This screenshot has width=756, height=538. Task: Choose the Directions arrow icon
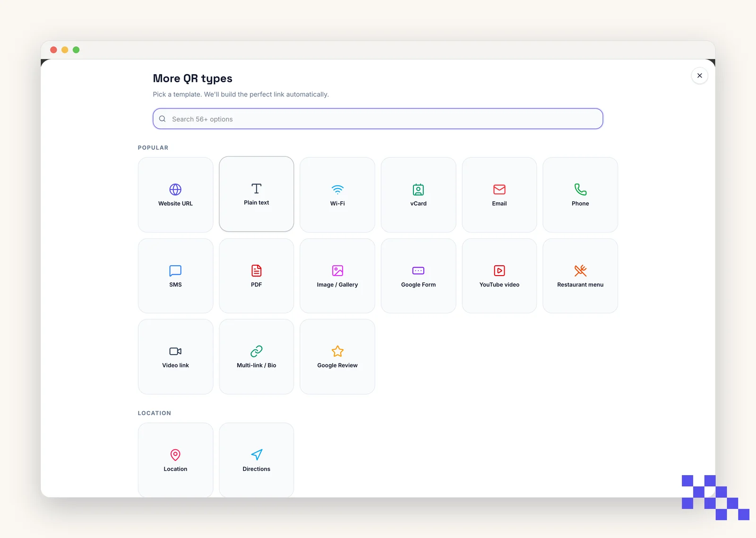tap(257, 455)
